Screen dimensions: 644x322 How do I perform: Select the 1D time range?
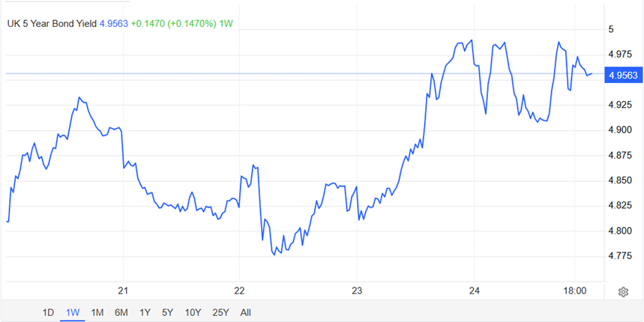pyautogui.click(x=48, y=312)
